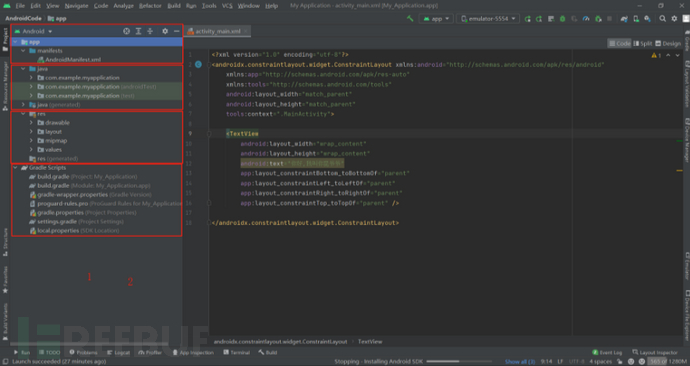Click Expand All in Project panel header

click(x=138, y=31)
